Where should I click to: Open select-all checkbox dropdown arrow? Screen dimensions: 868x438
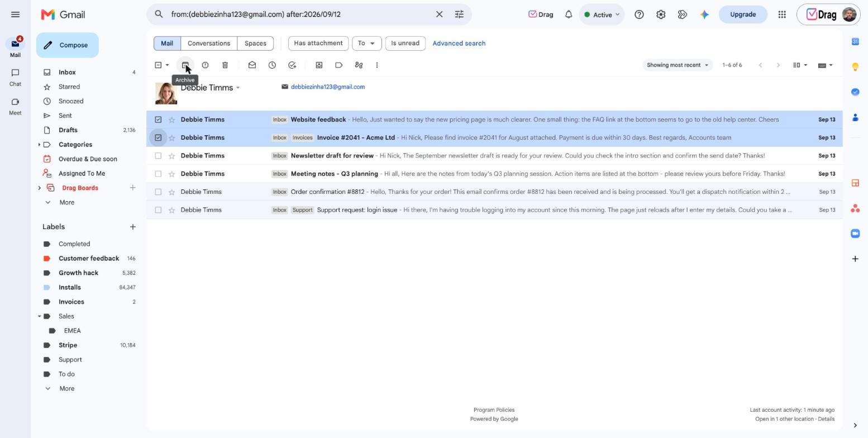tap(167, 65)
